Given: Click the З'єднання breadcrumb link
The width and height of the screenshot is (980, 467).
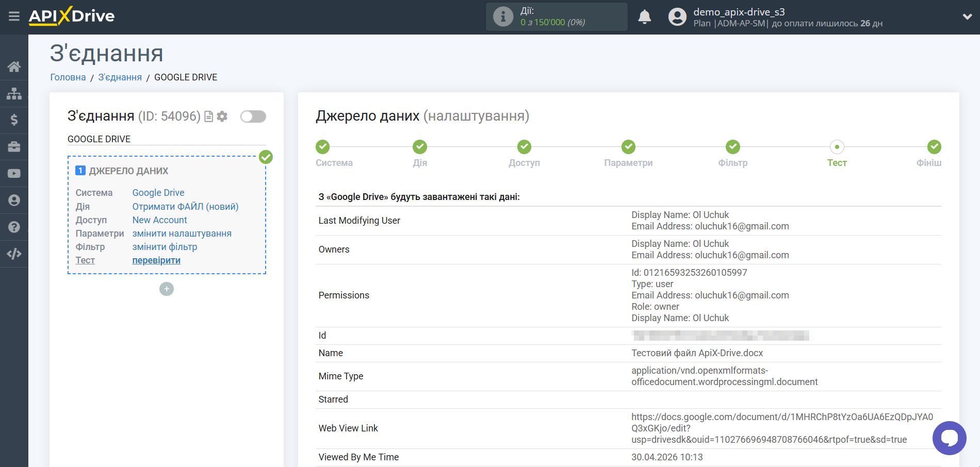Looking at the screenshot, I should (120, 77).
